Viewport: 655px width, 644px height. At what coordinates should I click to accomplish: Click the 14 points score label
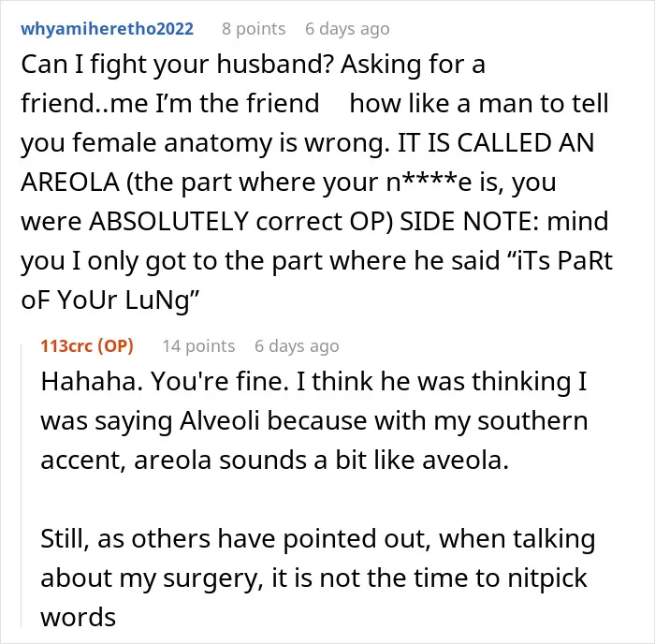198,346
